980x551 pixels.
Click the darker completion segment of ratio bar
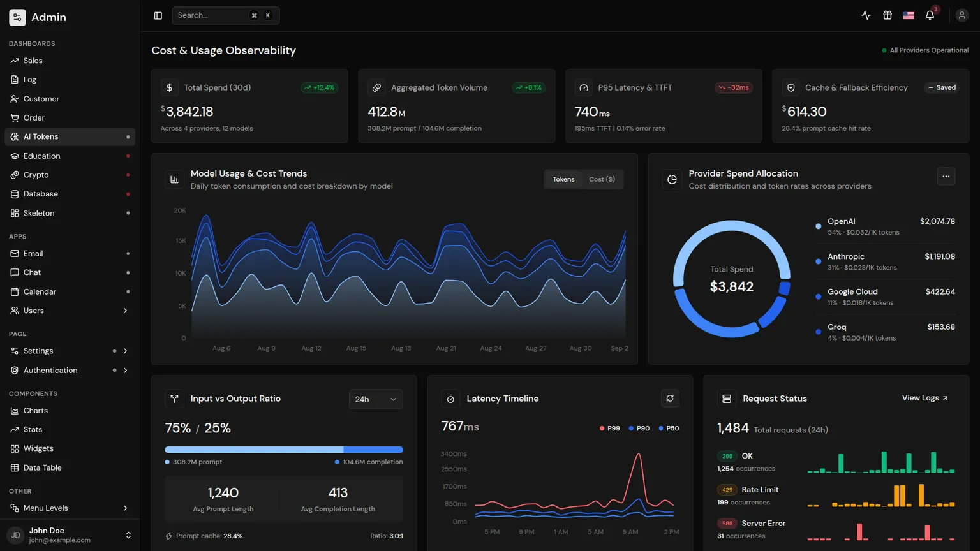(x=373, y=450)
